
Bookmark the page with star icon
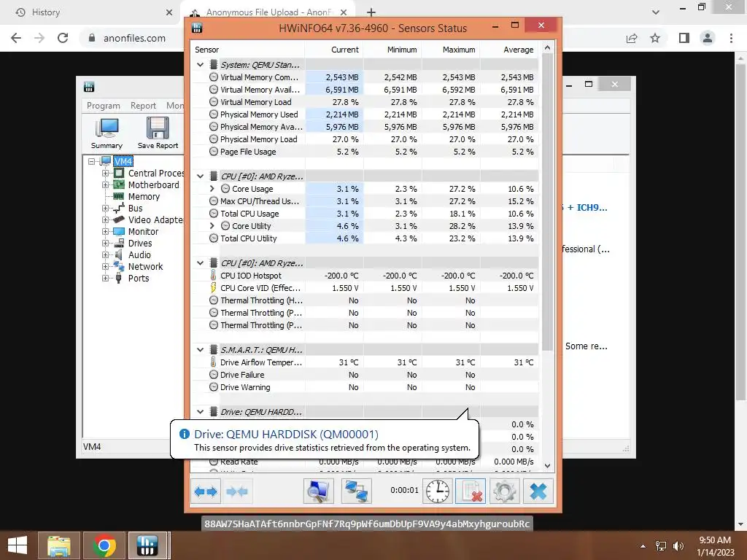click(x=655, y=38)
